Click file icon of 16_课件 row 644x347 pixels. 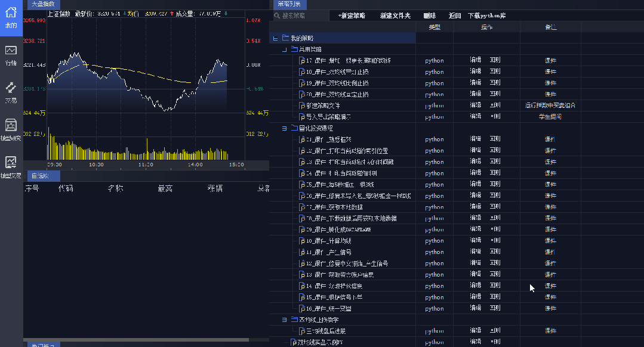[302, 308]
